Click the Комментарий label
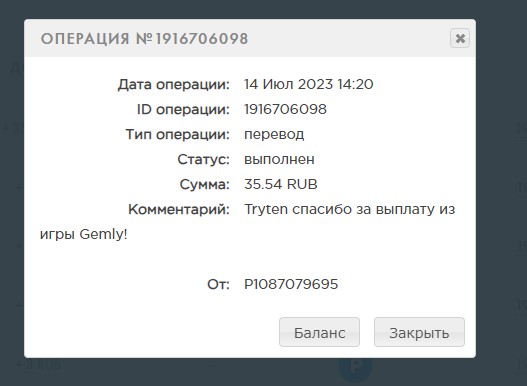527x386 pixels. pyautogui.click(x=179, y=209)
